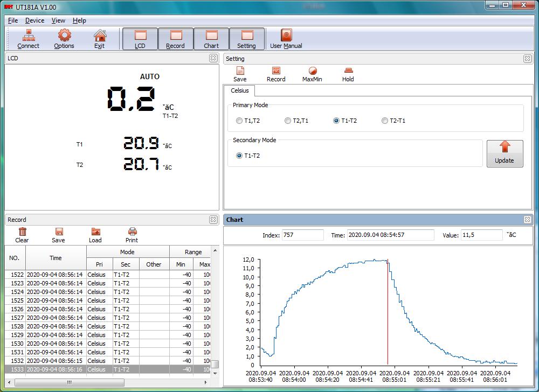Screen dimensions: 539x392
Task: Toggle the Chart panel toolbar button
Action: pos(211,39)
